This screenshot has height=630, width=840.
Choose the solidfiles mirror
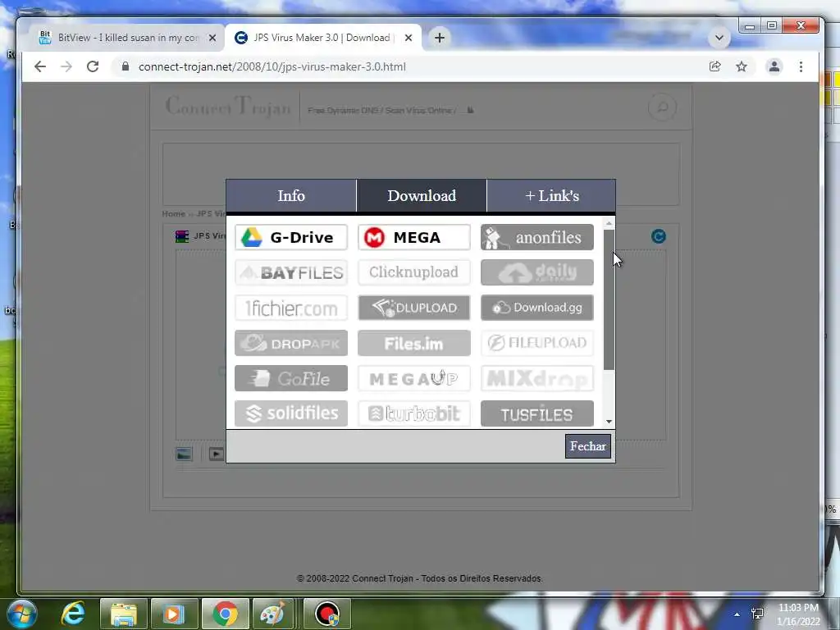pos(291,413)
